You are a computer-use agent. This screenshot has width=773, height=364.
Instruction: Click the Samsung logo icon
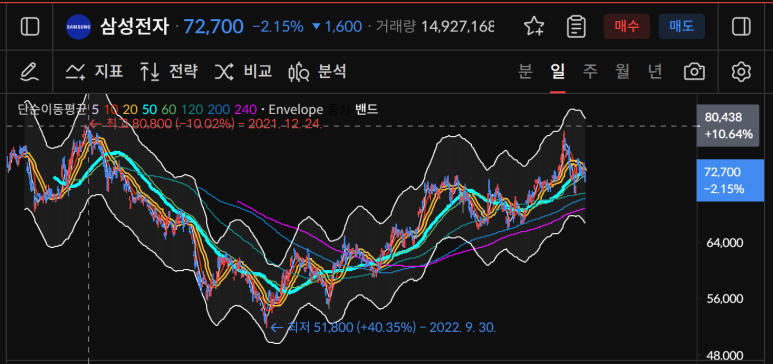click(x=78, y=27)
